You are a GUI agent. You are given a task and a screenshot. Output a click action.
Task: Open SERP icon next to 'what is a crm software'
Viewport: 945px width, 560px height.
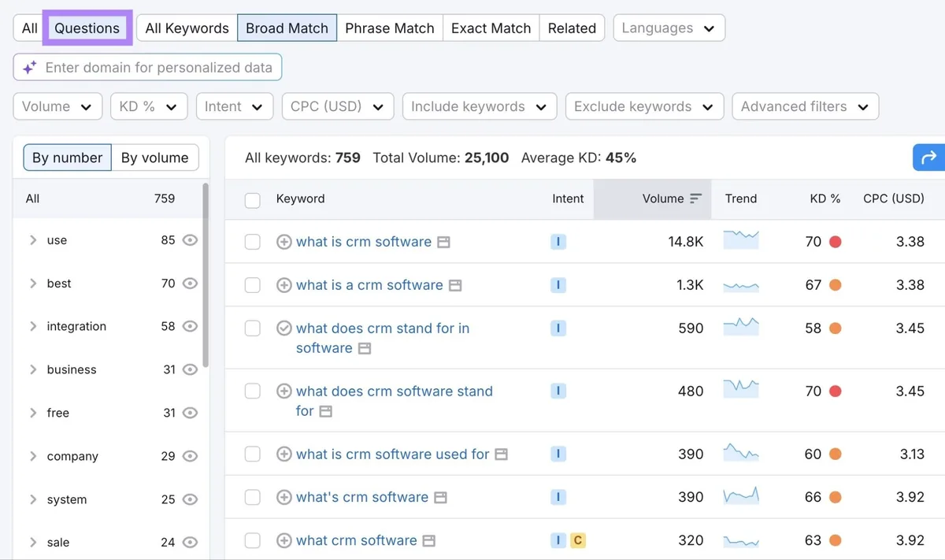[x=455, y=286]
